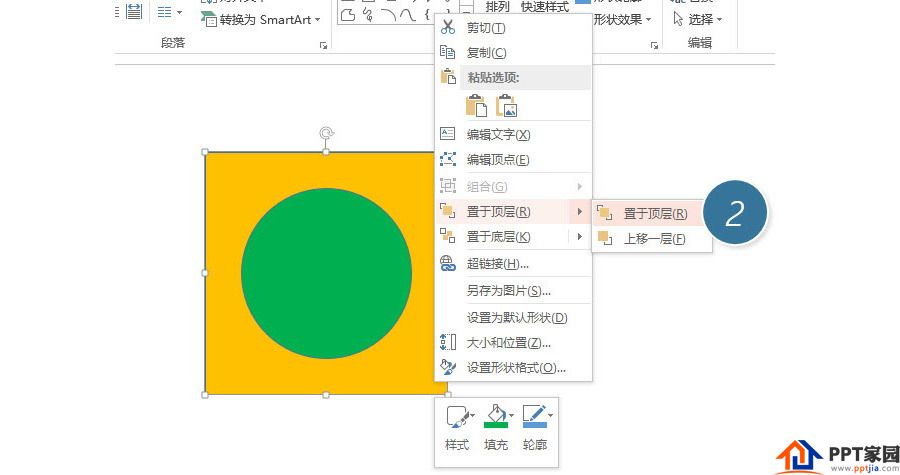Expand the Send to Back (置于底层) submenu arrow

click(x=580, y=236)
